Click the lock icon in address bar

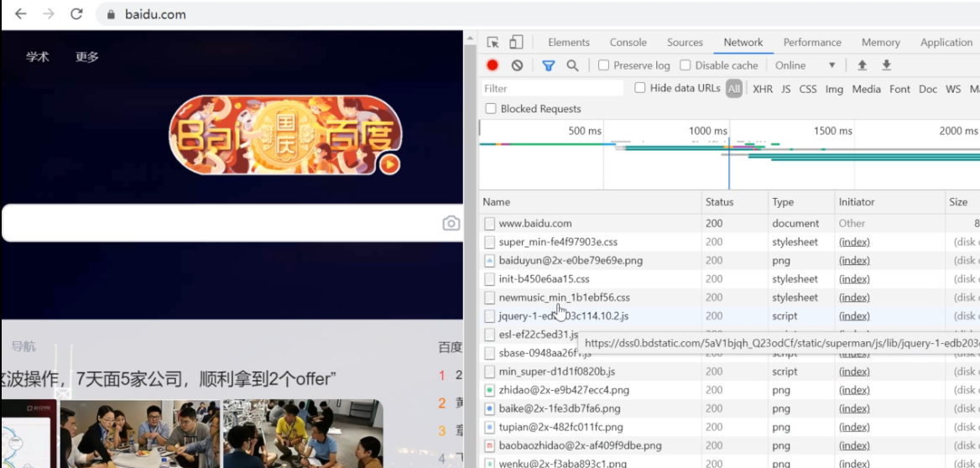(x=112, y=14)
